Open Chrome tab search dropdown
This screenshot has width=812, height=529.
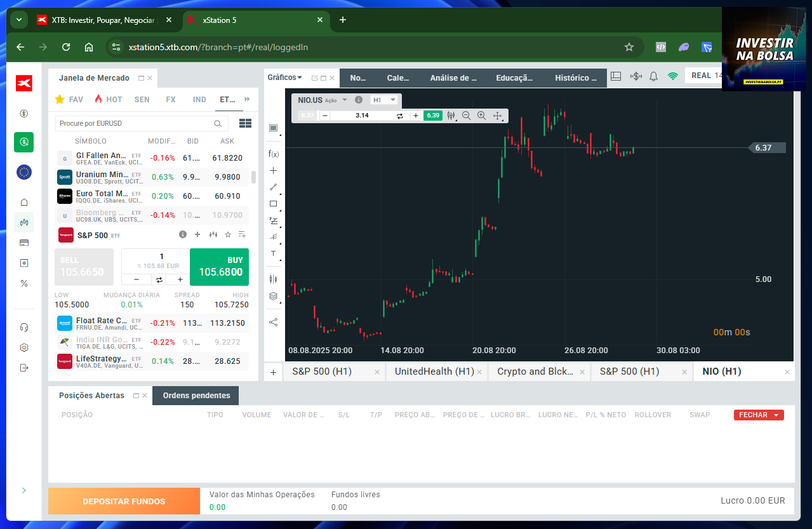click(19, 20)
